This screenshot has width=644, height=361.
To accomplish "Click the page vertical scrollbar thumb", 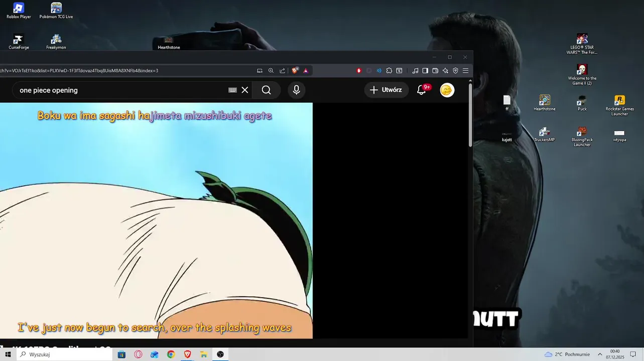I will (470, 115).
